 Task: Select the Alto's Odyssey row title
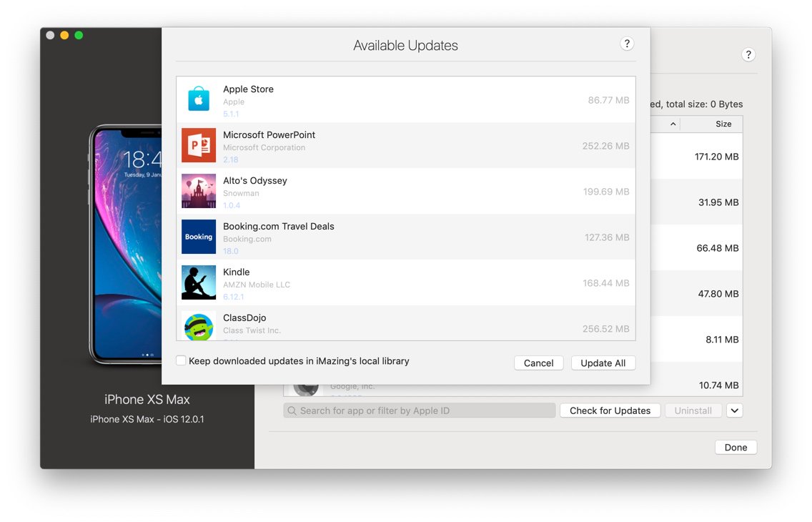point(254,181)
